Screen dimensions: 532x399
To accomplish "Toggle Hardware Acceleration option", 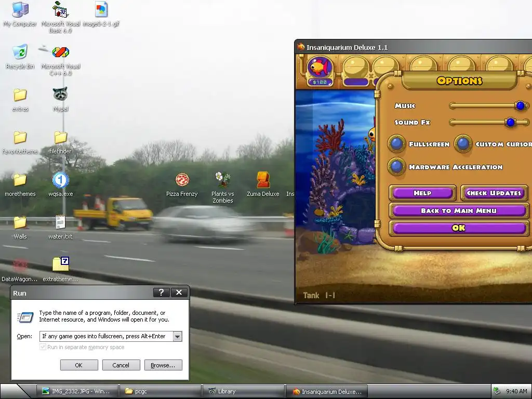I will click(396, 167).
